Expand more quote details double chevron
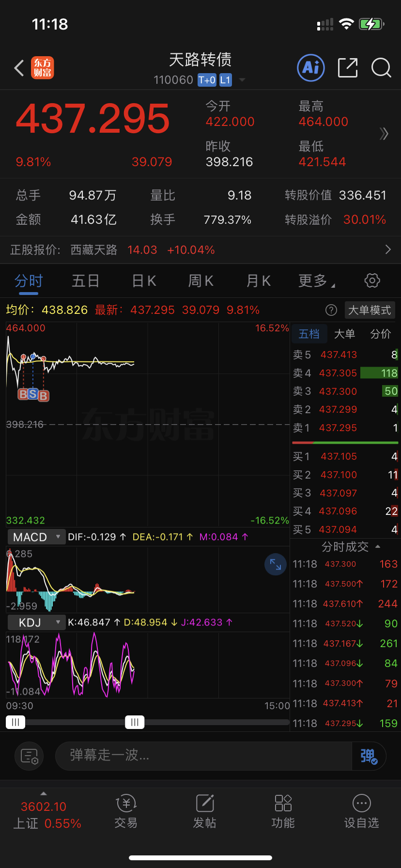Viewport: 401px width, 868px height. [x=384, y=134]
